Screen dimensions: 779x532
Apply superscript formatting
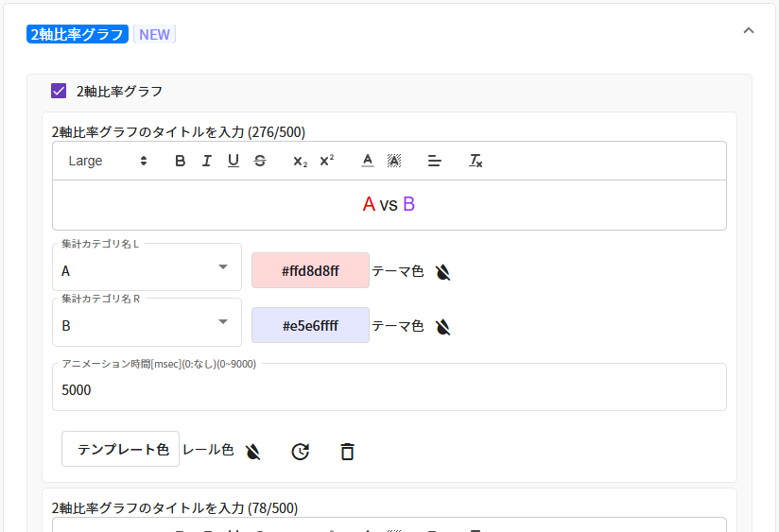[x=327, y=161]
